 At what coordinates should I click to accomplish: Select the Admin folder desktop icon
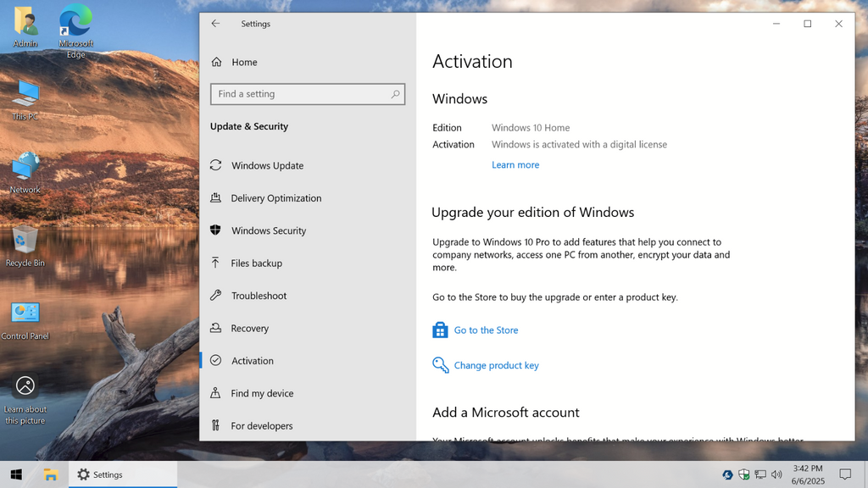[x=25, y=26]
